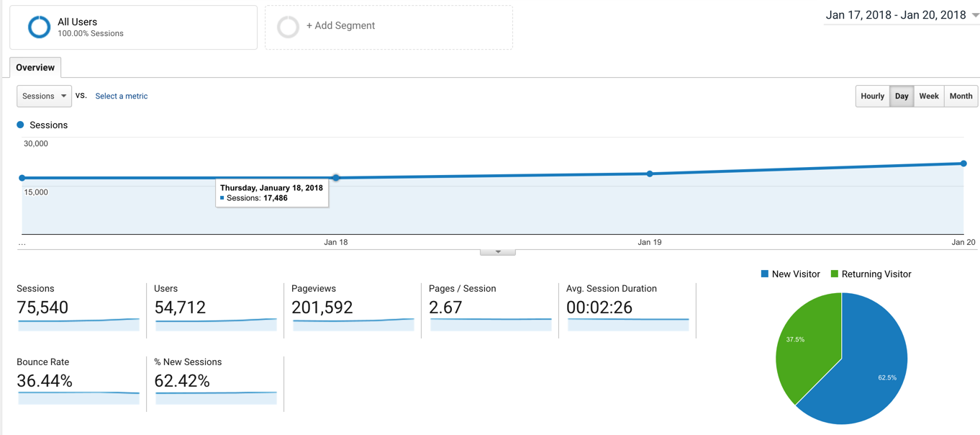The height and width of the screenshot is (435, 980).
Task: Click the New Visitor legend square
Action: pyautogui.click(x=764, y=274)
